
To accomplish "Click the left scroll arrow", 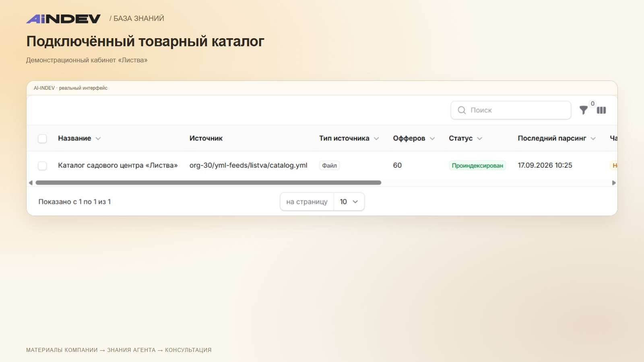I will pyautogui.click(x=31, y=183).
